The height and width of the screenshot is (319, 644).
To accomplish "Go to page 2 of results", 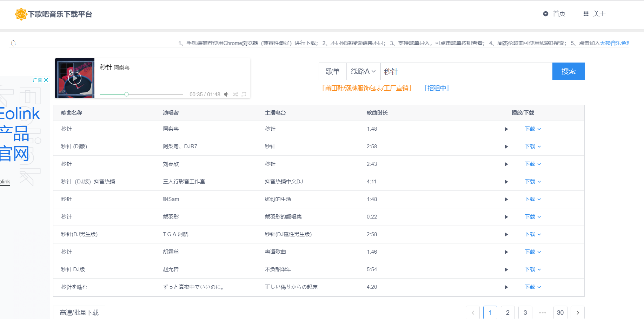I will 507,312.
